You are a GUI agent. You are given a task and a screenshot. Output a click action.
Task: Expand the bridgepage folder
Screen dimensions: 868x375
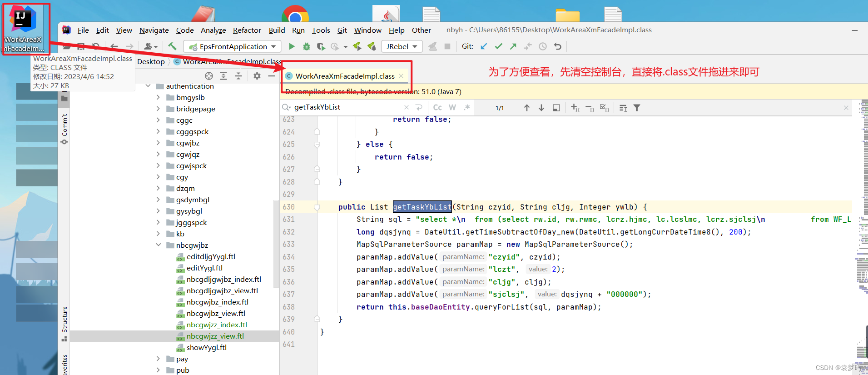point(158,109)
